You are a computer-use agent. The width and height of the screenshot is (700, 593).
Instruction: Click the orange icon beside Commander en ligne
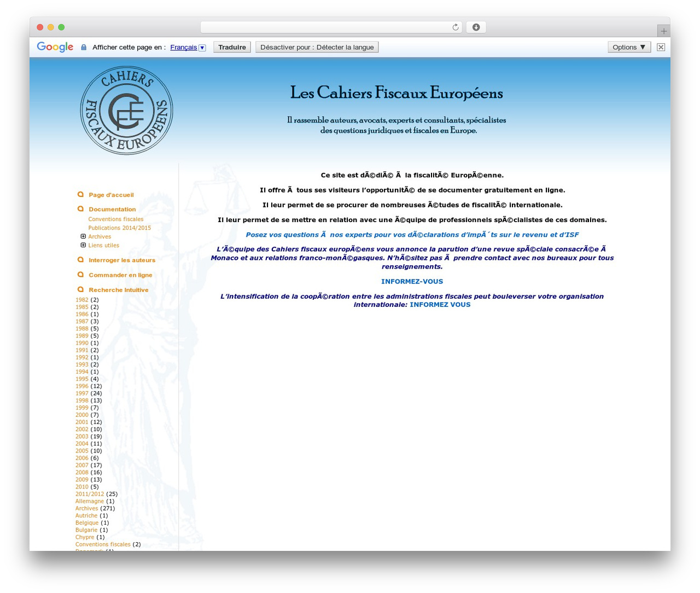click(81, 275)
